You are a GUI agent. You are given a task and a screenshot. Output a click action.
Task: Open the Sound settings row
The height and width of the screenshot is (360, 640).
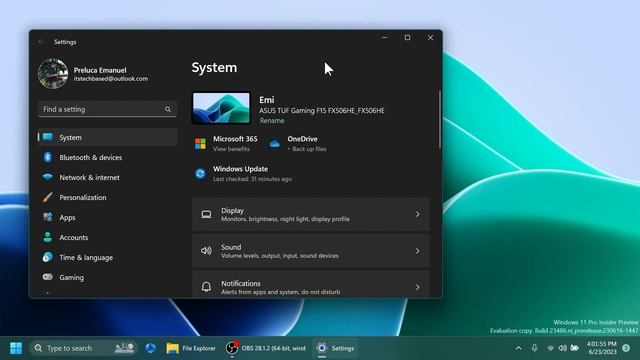(311, 251)
